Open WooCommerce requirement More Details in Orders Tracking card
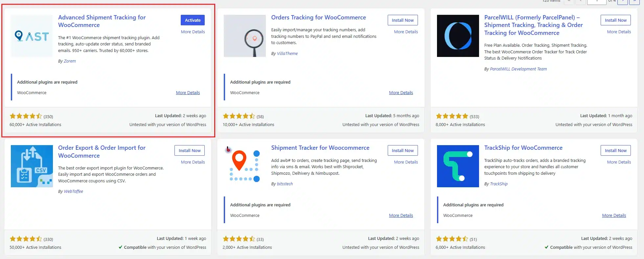Viewport: 644px width, 259px height. point(401,92)
